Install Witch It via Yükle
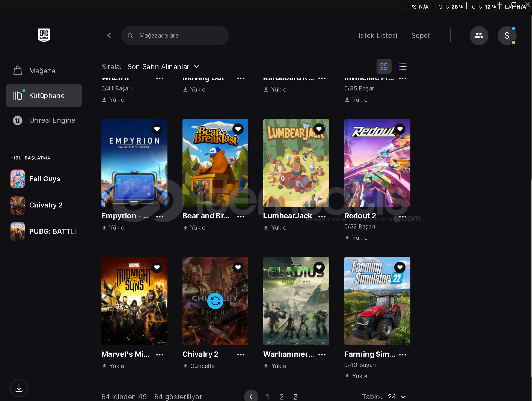This screenshot has height=401, width=532. coord(113,100)
